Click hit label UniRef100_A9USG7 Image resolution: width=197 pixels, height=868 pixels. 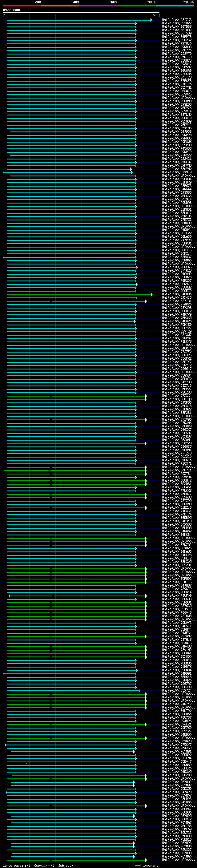click(177, 850)
